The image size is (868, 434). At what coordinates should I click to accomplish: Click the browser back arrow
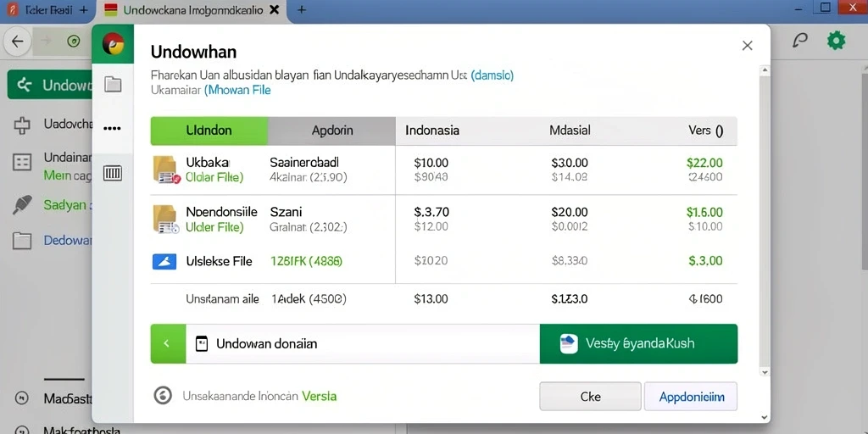(18, 42)
